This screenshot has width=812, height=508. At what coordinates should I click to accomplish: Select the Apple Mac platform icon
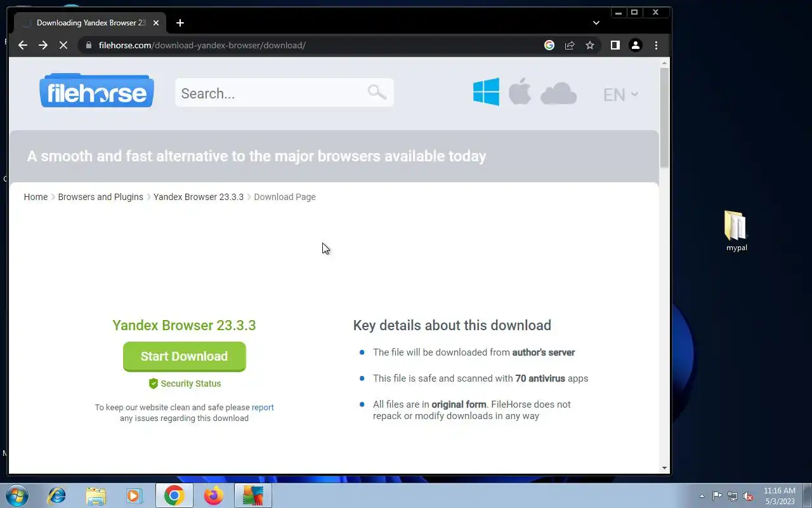point(520,92)
